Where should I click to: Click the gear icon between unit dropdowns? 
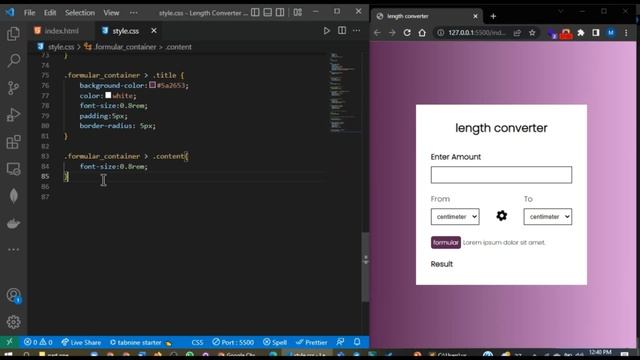(502, 216)
